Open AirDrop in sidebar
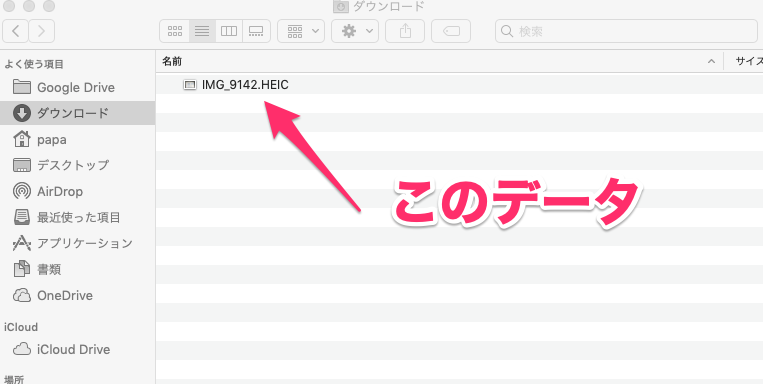 pyautogui.click(x=78, y=191)
